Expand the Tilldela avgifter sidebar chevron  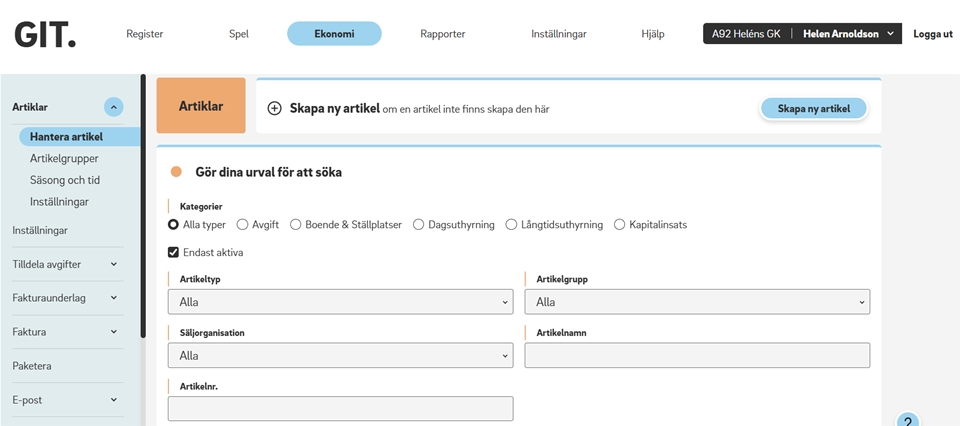[114, 264]
